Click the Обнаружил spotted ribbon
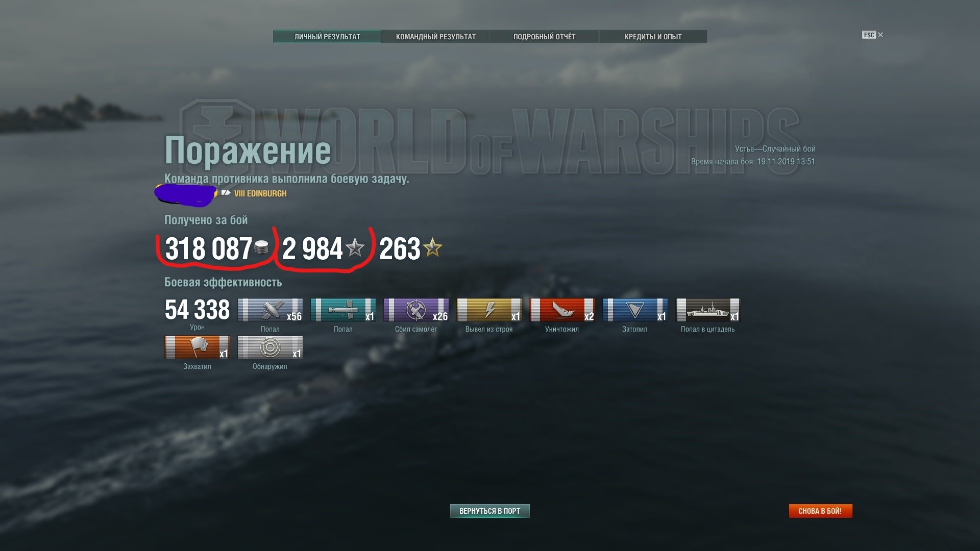The width and height of the screenshot is (980, 551). pyautogui.click(x=270, y=347)
